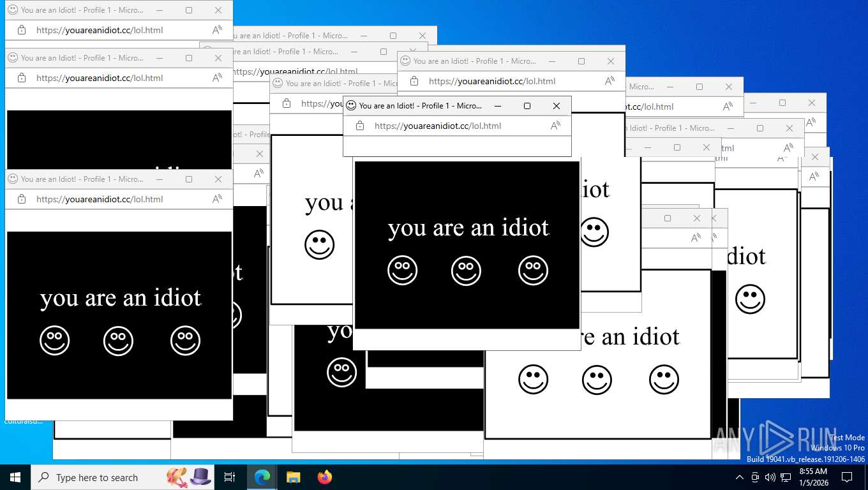
Task: Open Task View from the taskbar
Action: coord(230,477)
